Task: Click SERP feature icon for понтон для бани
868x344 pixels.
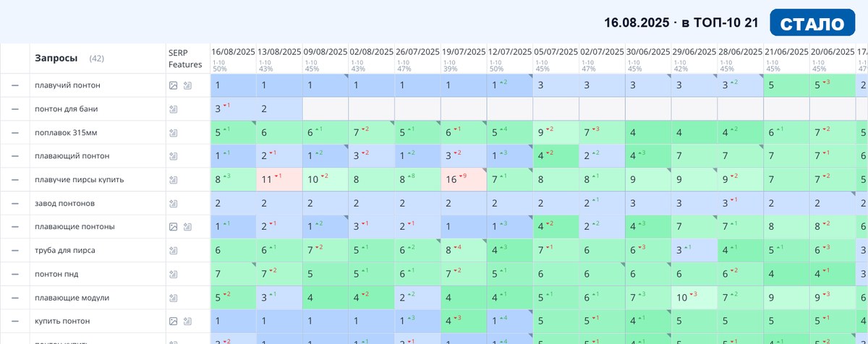Action: coord(173,109)
